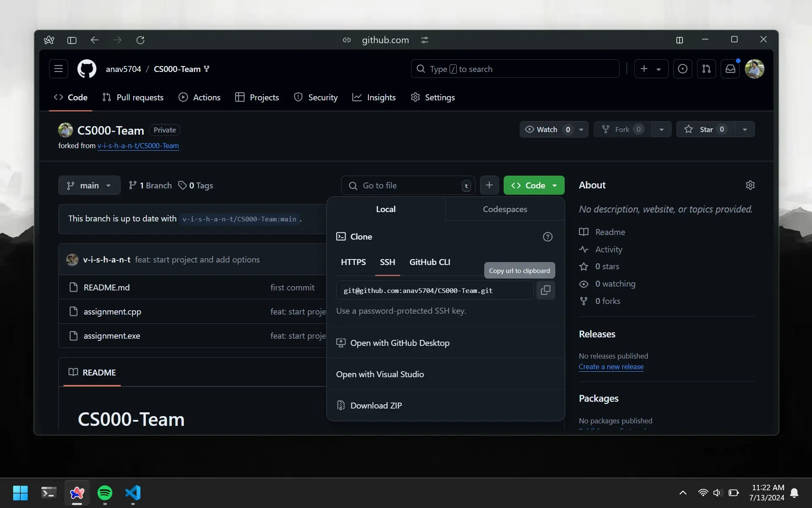The width and height of the screenshot is (812, 508).
Task: Switch to the Codespaces tab
Action: point(505,209)
